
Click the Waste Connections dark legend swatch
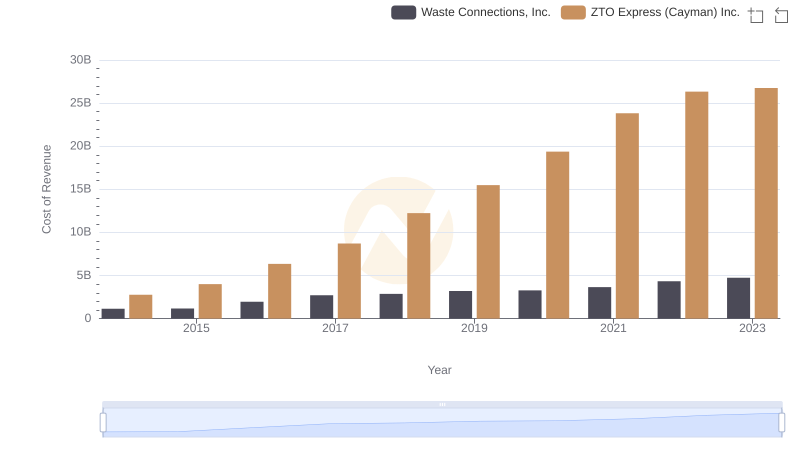click(x=404, y=12)
